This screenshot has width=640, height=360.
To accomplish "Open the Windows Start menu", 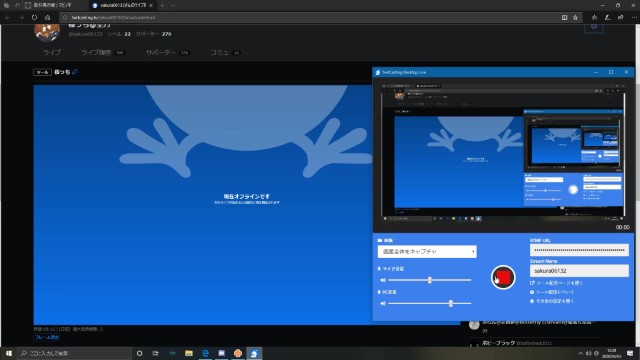I will (9, 353).
